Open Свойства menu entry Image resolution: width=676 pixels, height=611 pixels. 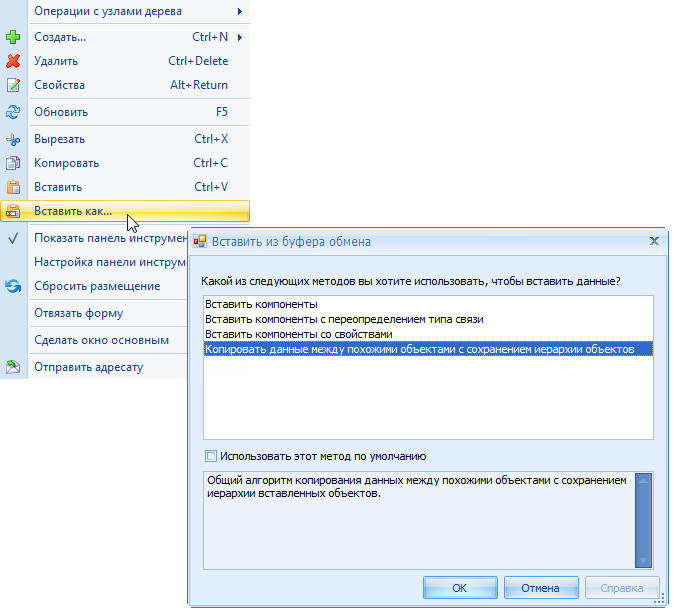coord(125,85)
